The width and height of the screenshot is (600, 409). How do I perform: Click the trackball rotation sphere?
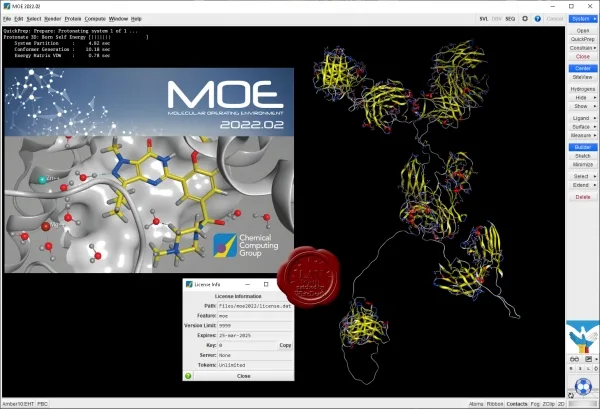[584, 387]
